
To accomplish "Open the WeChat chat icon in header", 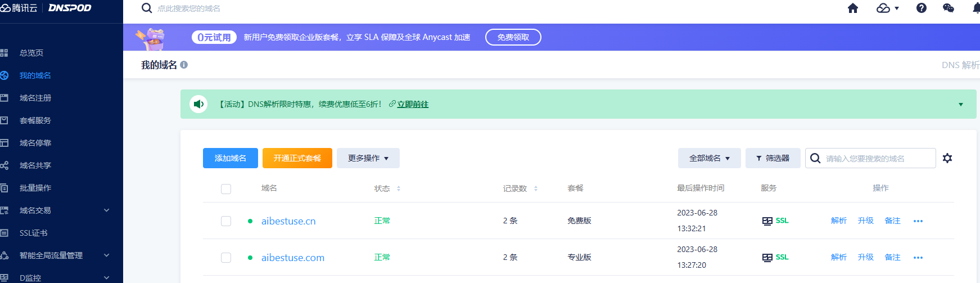I will click(949, 8).
